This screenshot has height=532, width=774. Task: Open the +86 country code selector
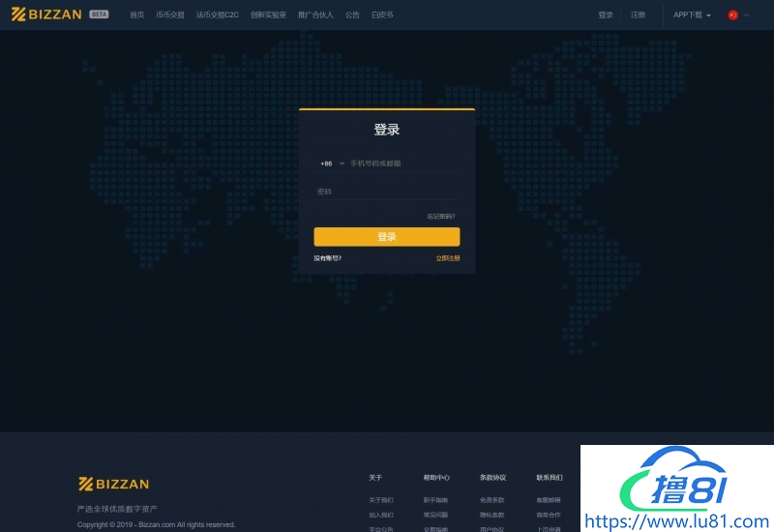(x=332, y=163)
